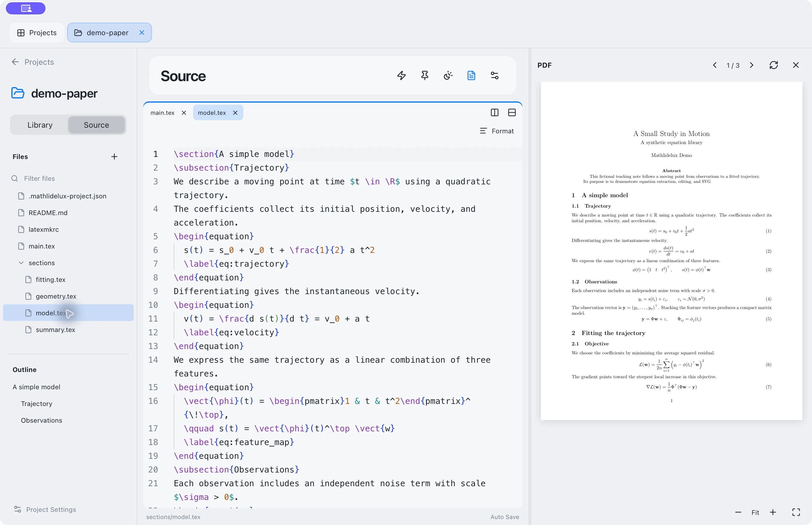Go to the next PDF page
The image size is (812, 525).
point(752,65)
